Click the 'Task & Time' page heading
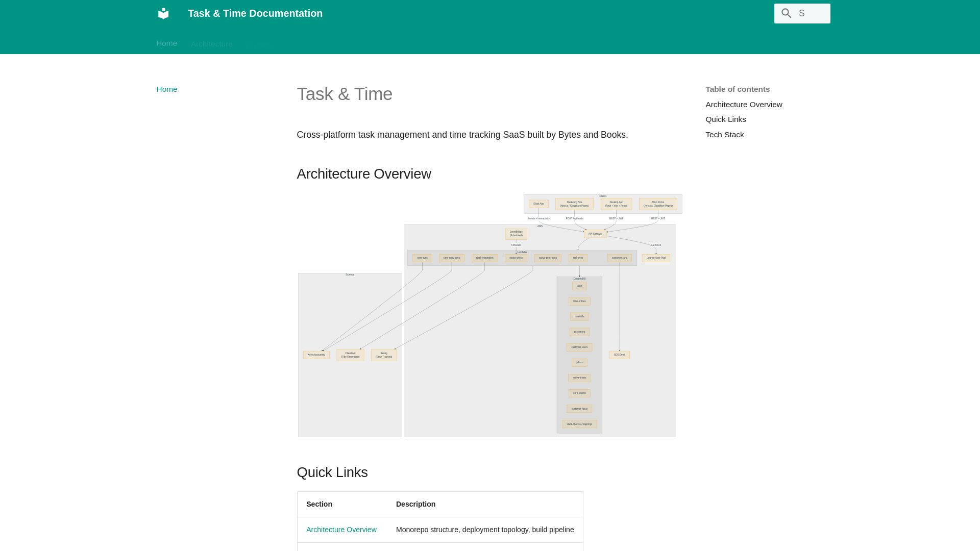980x551 pixels. [345, 94]
